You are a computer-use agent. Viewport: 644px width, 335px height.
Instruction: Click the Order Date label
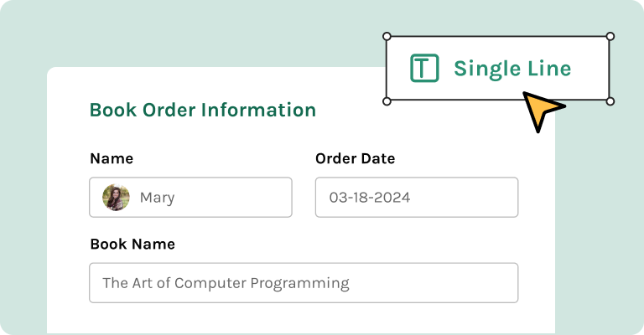point(356,158)
